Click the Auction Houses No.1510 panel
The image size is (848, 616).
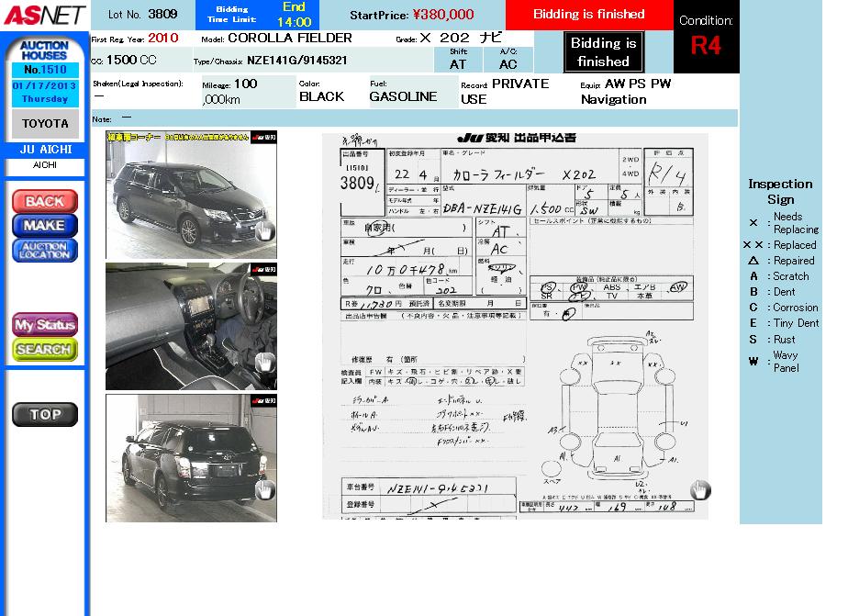tap(45, 71)
